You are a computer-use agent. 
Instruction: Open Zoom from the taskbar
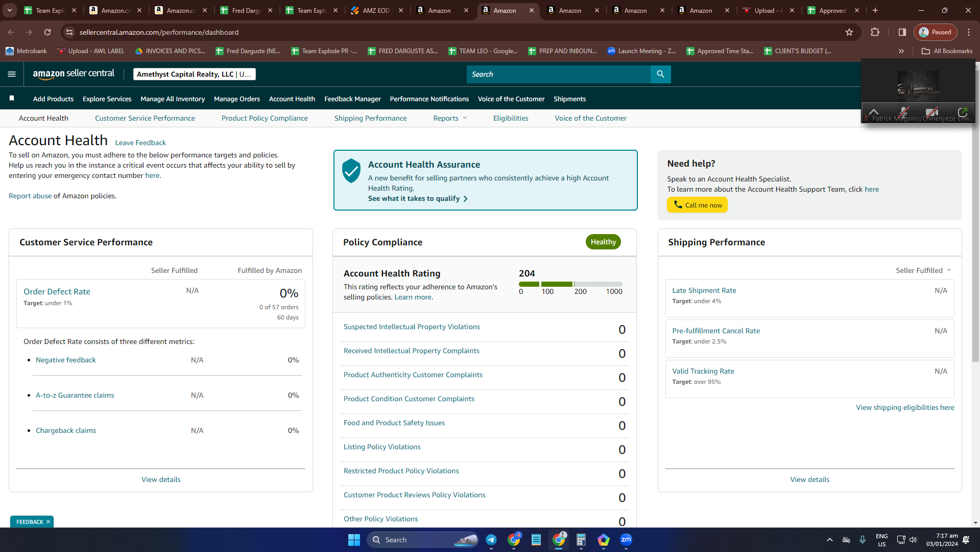click(x=626, y=540)
